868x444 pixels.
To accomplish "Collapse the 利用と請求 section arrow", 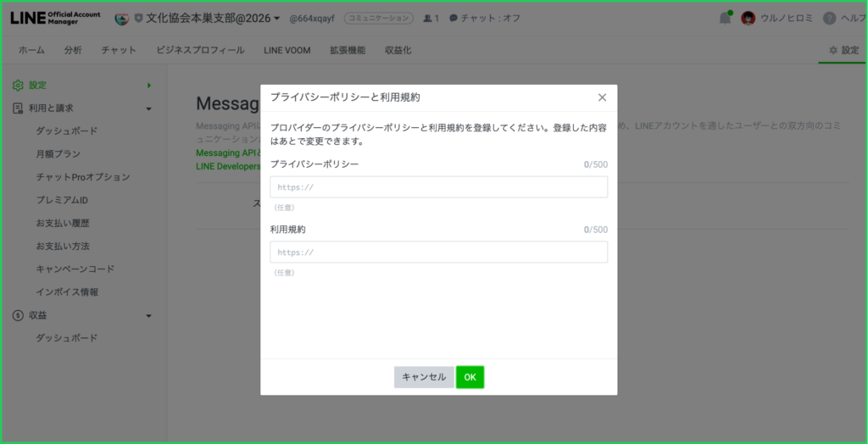I will (148, 108).
